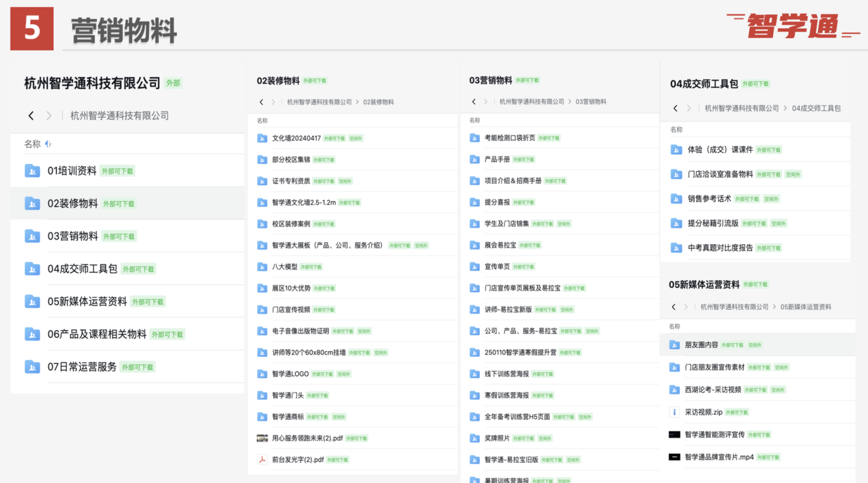The image size is (868, 483).
Task: Open the 智学通LOGO folder
Action: pos(290,374)
